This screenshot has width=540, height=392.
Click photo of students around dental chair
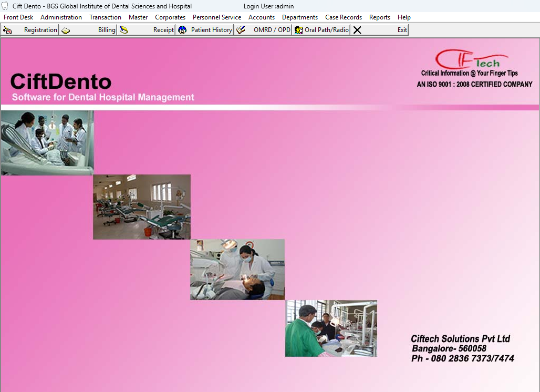(x=47, y=142)
